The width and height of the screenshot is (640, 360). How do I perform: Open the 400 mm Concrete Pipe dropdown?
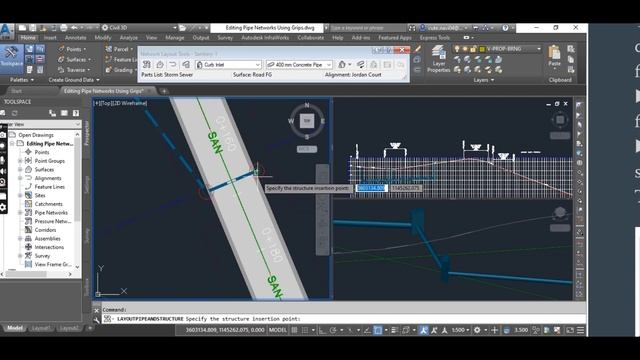tap(329, 64)
